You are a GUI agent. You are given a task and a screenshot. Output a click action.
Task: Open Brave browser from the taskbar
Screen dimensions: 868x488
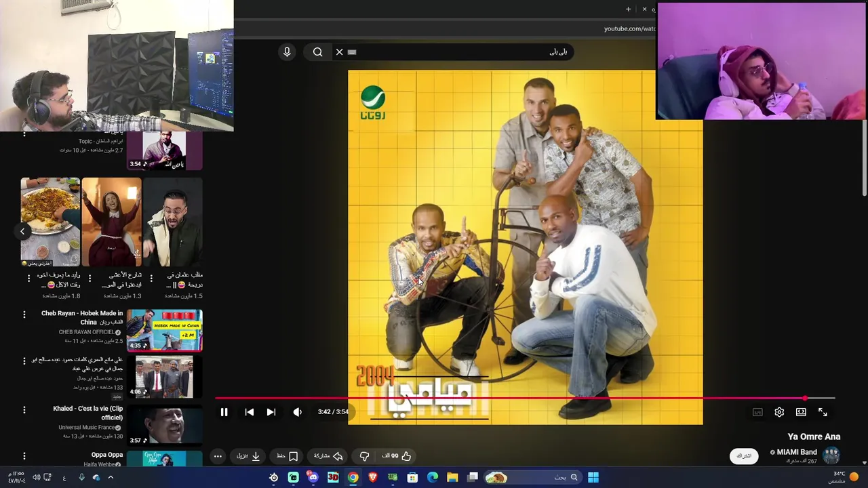[x=373, y=477]
